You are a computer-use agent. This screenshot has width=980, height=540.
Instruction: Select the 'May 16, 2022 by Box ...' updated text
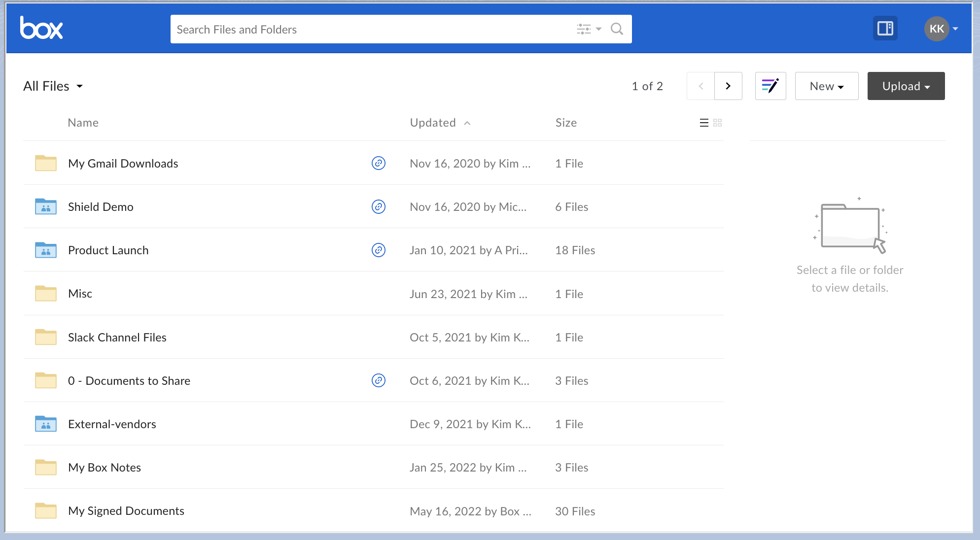pos(471,511)
